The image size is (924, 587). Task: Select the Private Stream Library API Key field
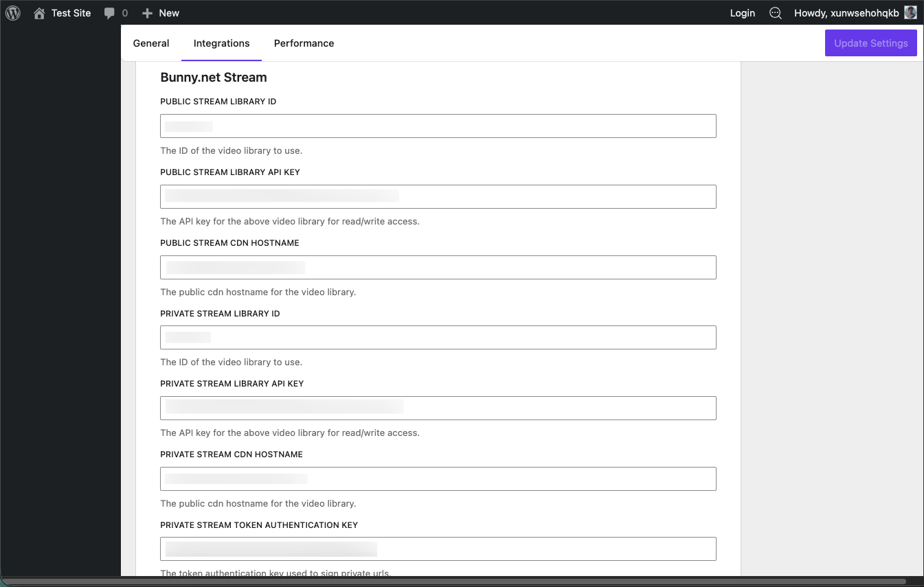(438, 408)
